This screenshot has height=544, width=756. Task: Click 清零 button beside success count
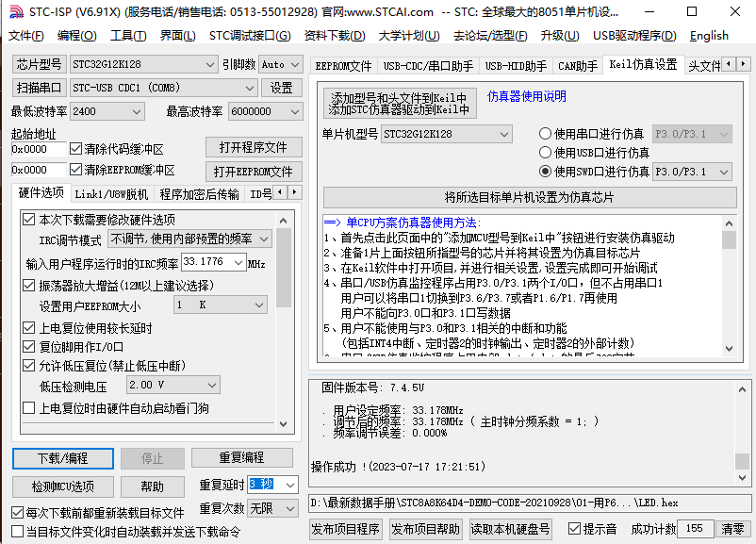[x=732, y=529]
